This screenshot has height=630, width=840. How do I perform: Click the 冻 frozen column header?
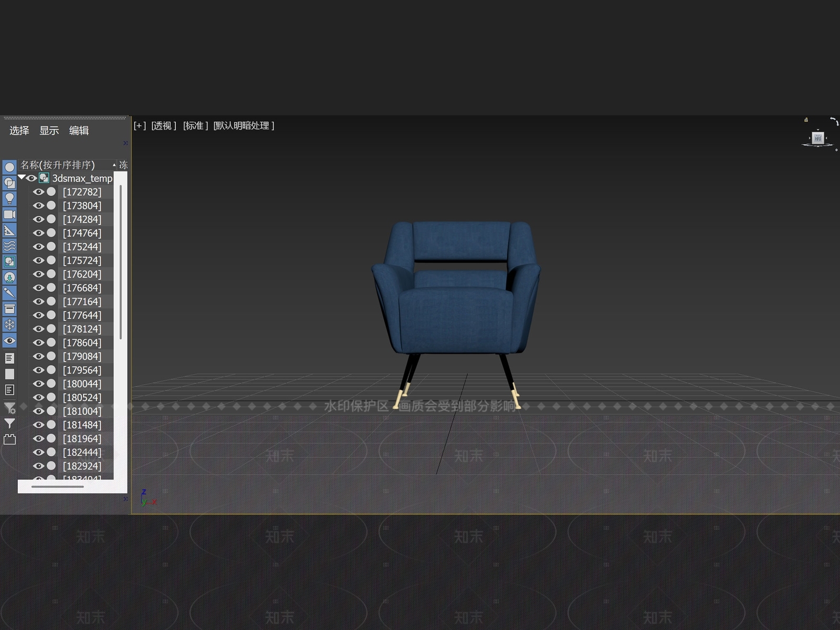123,165
